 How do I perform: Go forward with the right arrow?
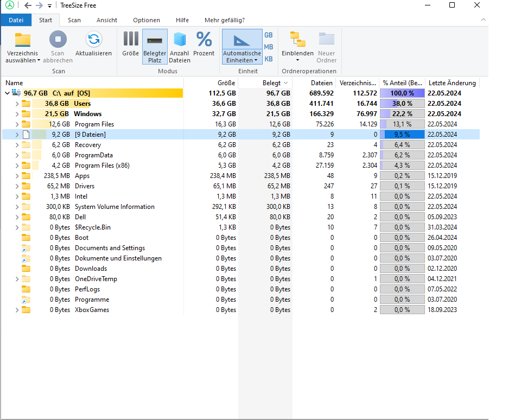39,5
